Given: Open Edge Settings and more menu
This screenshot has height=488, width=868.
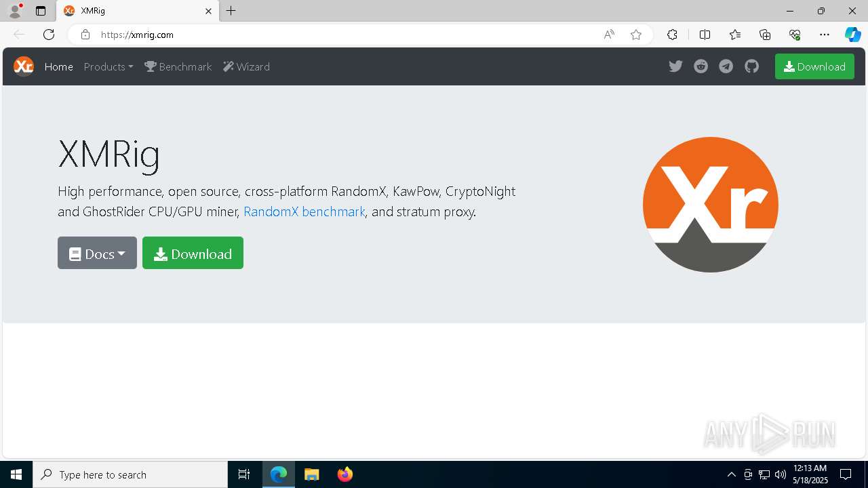Looking at the screenshot, I should pyautogui.click(x=825, y=35).
